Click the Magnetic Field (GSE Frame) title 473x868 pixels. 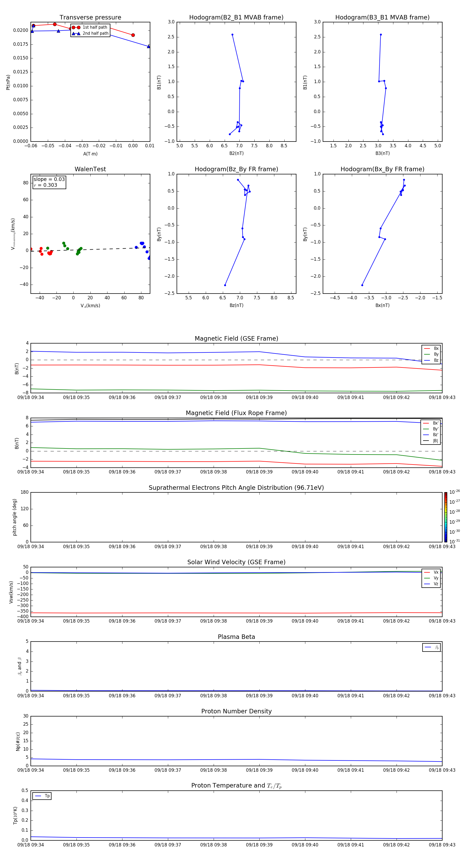point(236,339)
